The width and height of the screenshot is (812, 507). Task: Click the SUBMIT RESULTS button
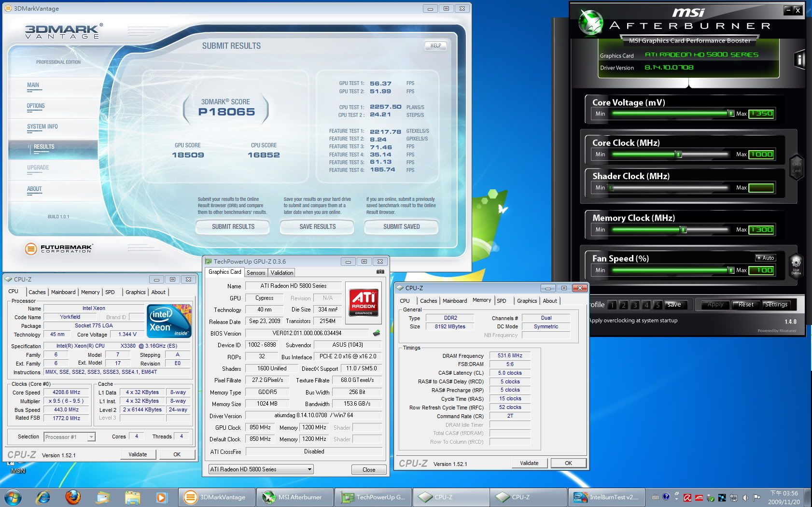tap(233, 226)
